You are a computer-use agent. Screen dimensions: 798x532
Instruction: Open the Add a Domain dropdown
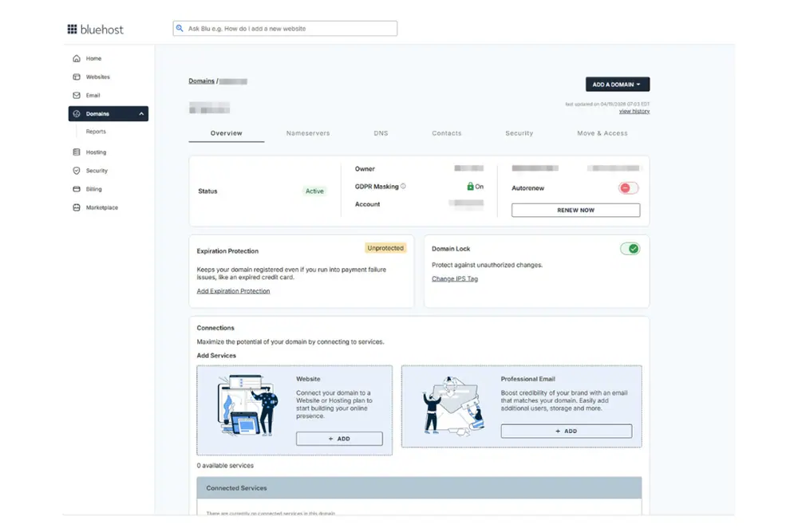pos(618,85)
